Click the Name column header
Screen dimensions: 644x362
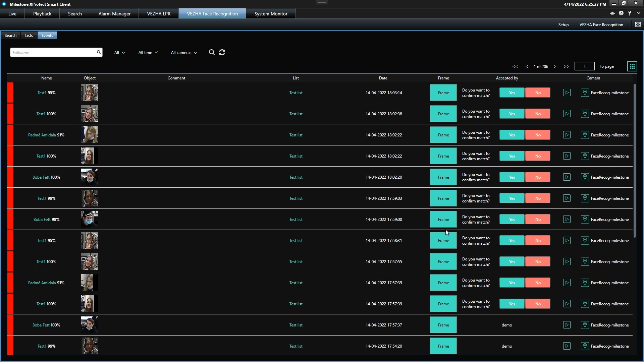pos(46,78)
